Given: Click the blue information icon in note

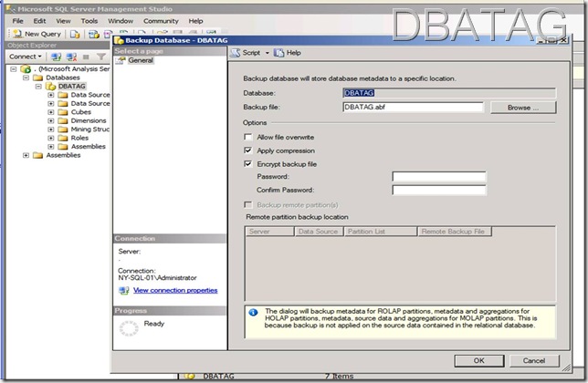Looking at the screenshot, I should 253,312.
